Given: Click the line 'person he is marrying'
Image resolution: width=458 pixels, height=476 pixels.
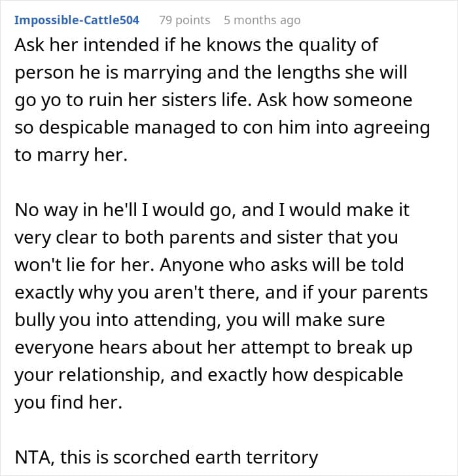Looking at the screenshot, I should tap(211, 73).
